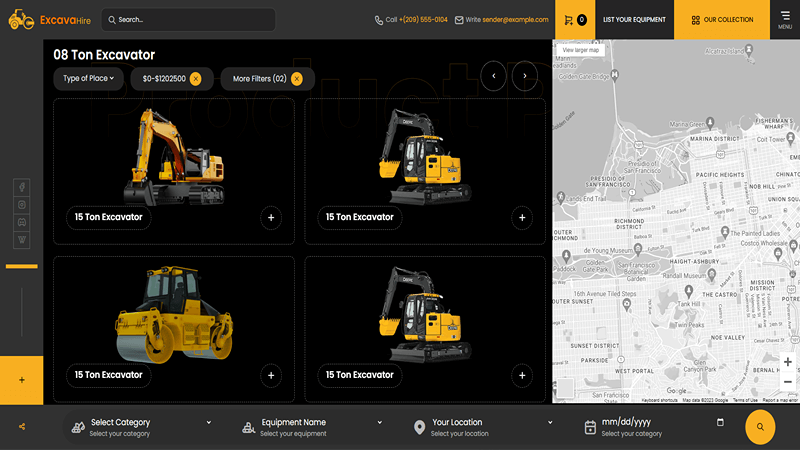Go to previous products with left arrow
This screenshot has height=450, width=800.
point(493,76)
